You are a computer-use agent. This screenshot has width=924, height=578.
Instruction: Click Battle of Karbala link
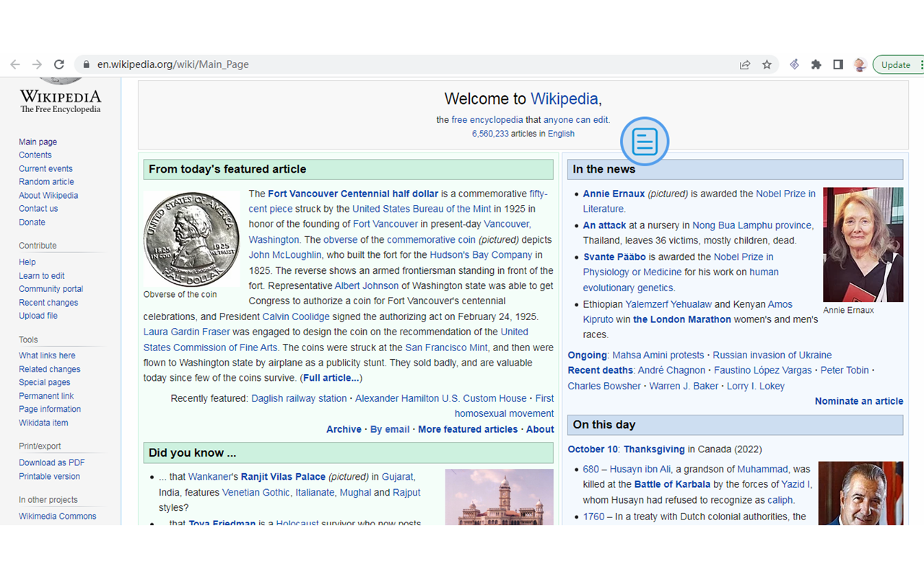tap(672, 484)
